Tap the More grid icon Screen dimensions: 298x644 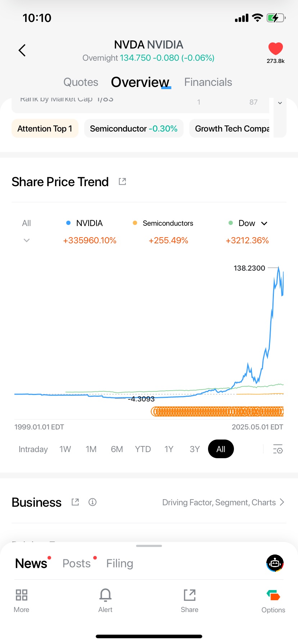tap(22, 595)
